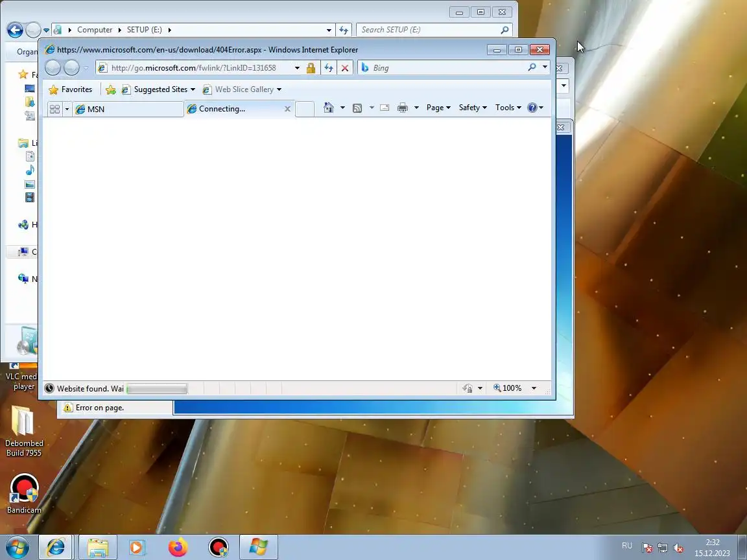Image resolution: width=747 pixels, height=560 pixels.
Task: Close the Connecting... tab
Action: coord(287,109)
